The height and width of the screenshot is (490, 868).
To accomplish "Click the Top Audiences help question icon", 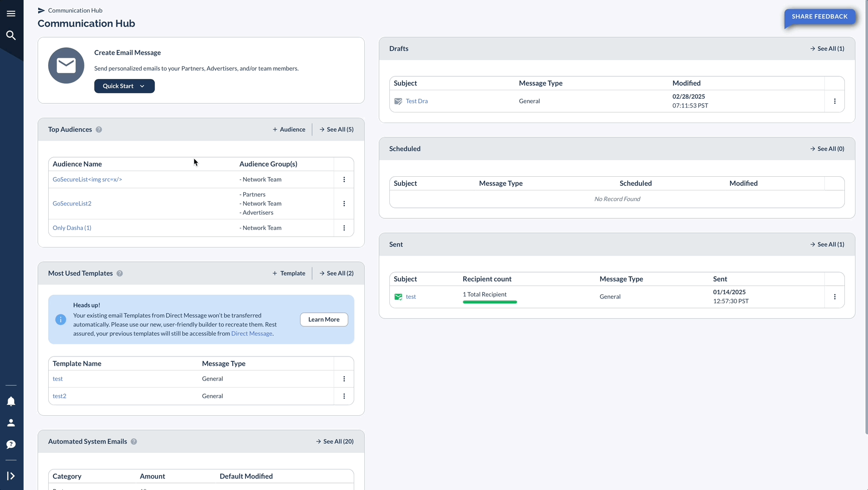I will (99, 130).
